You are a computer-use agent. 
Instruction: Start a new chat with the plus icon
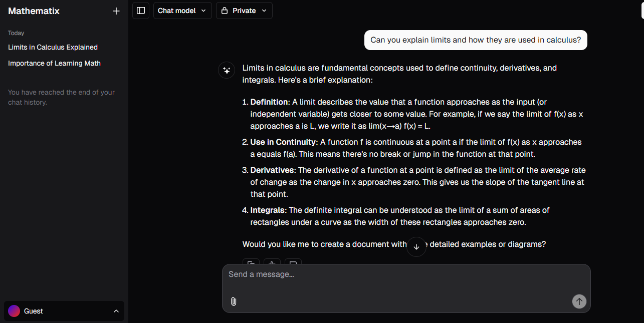click(x=116, y=11)
